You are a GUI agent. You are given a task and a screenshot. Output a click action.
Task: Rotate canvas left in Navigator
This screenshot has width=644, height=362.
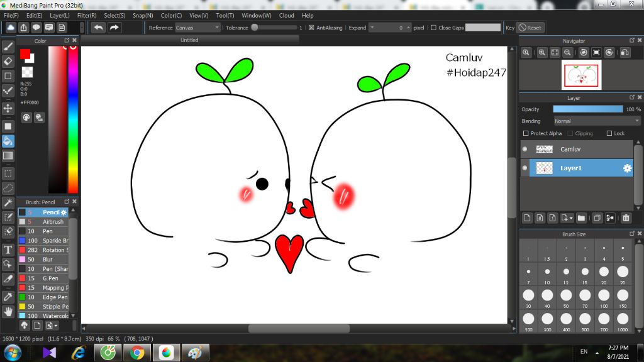(x=584, y=53)
